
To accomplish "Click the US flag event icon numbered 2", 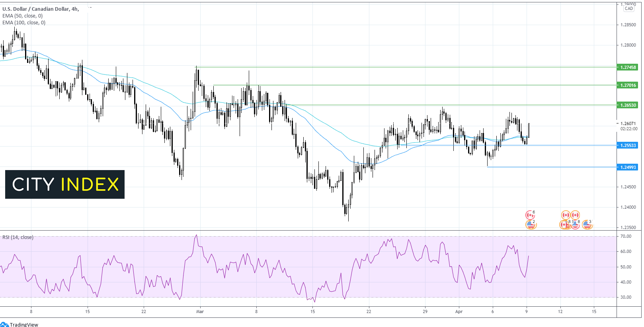I will tap(531, 225).
